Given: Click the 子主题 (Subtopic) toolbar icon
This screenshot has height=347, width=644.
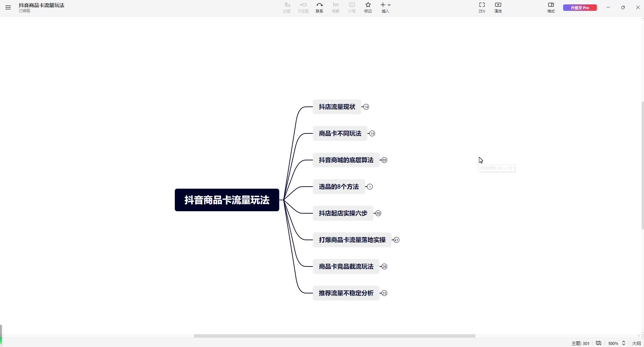Looking at the screenshot, I should (303, 7).
